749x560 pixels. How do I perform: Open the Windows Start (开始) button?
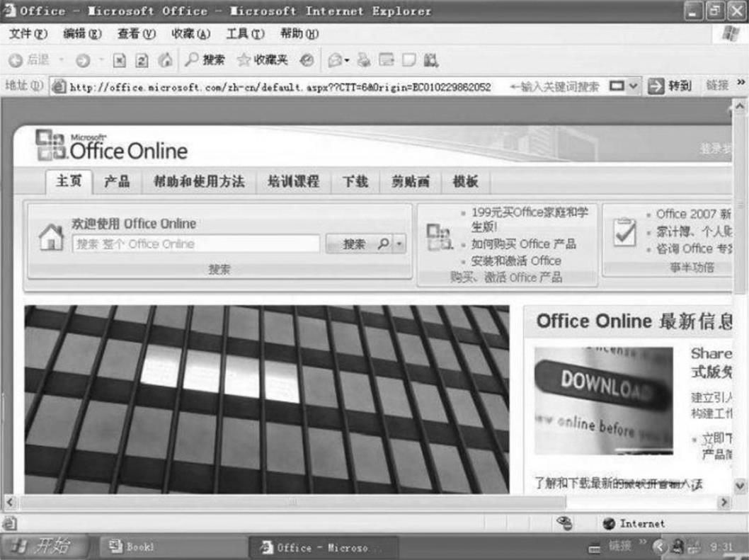pos(44,546)
